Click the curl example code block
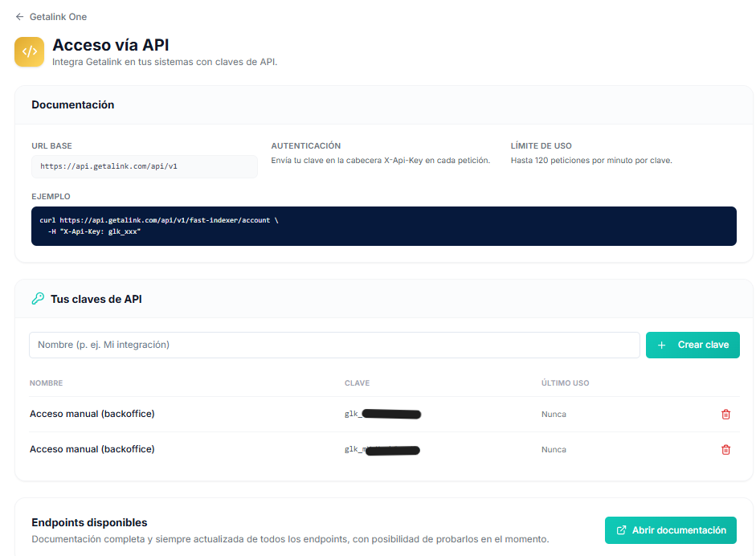The image size is (756, 556). [384, 226]
